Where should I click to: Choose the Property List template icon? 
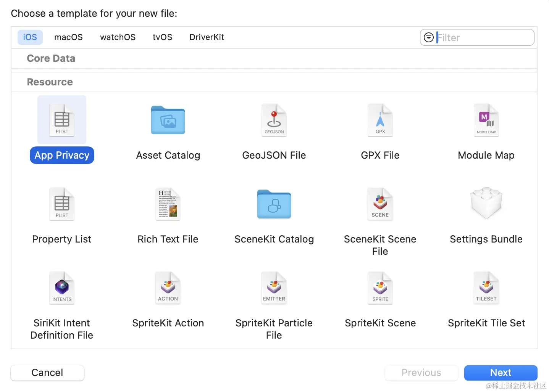coord(62,204)
